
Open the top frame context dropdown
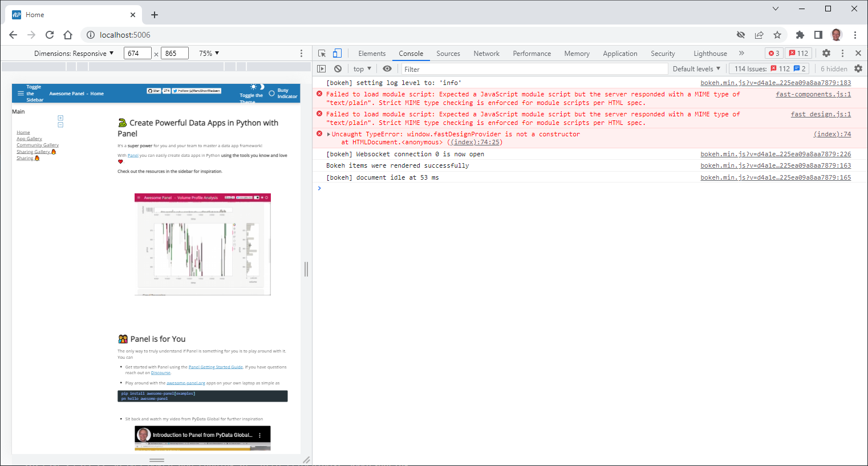361,68
